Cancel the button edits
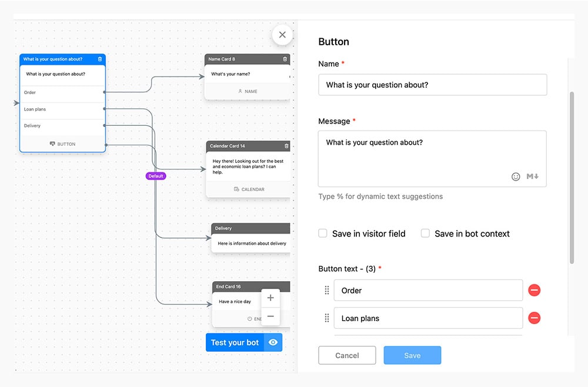 click(347, 355)
